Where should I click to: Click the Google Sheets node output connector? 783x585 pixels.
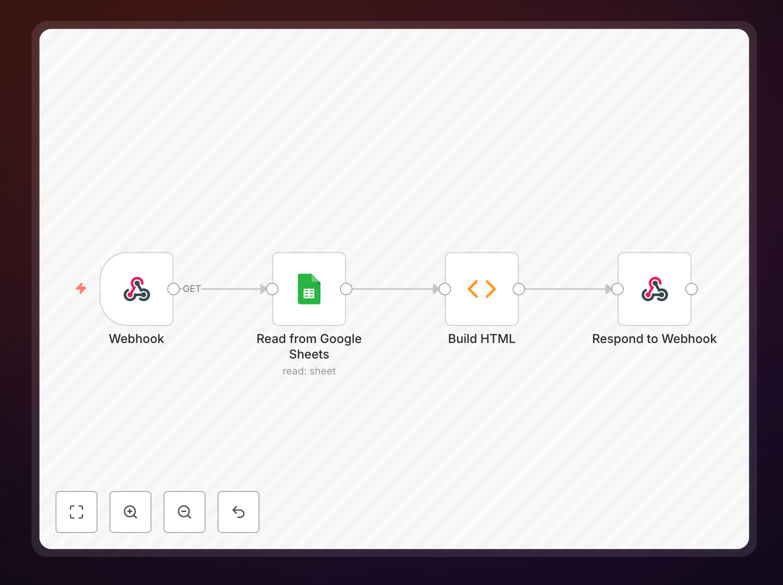[x=346, y=289]
